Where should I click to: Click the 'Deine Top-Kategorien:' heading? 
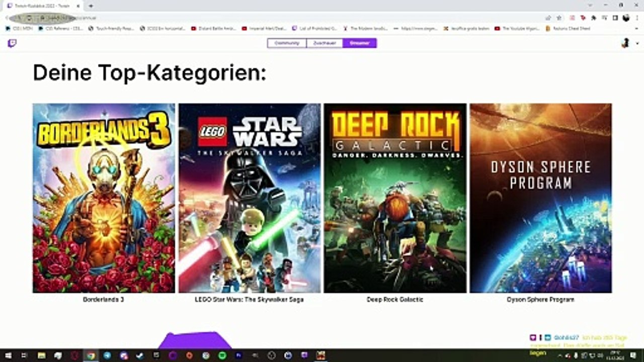pyautogui.click(x=149, y=73)
